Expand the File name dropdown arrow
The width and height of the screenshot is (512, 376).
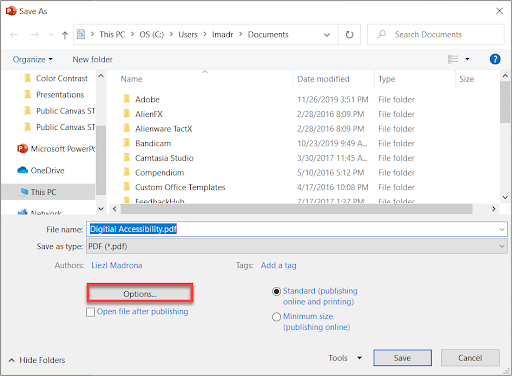click(x=502, y=229)
